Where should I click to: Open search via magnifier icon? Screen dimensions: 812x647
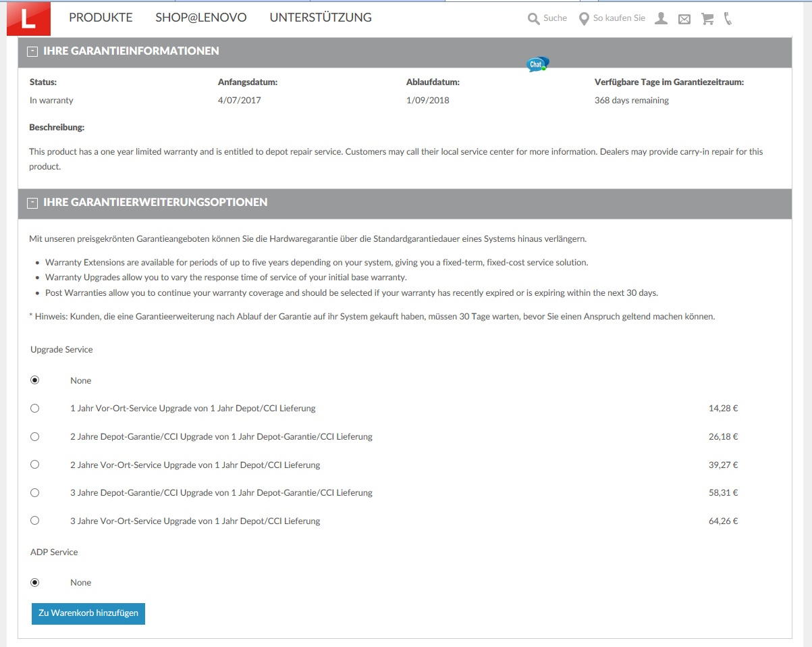tap(533, 19)
